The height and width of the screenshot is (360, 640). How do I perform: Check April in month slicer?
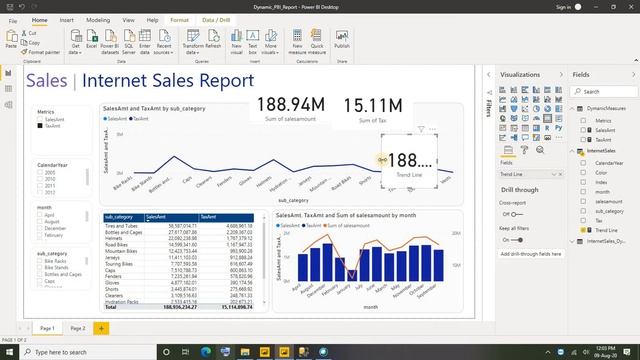pos(40,215)
